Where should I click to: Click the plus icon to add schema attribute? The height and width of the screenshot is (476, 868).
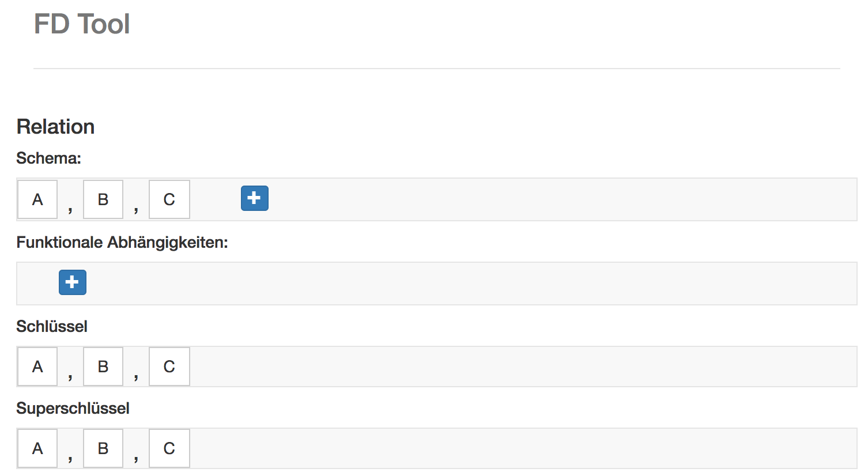[254, 198]
